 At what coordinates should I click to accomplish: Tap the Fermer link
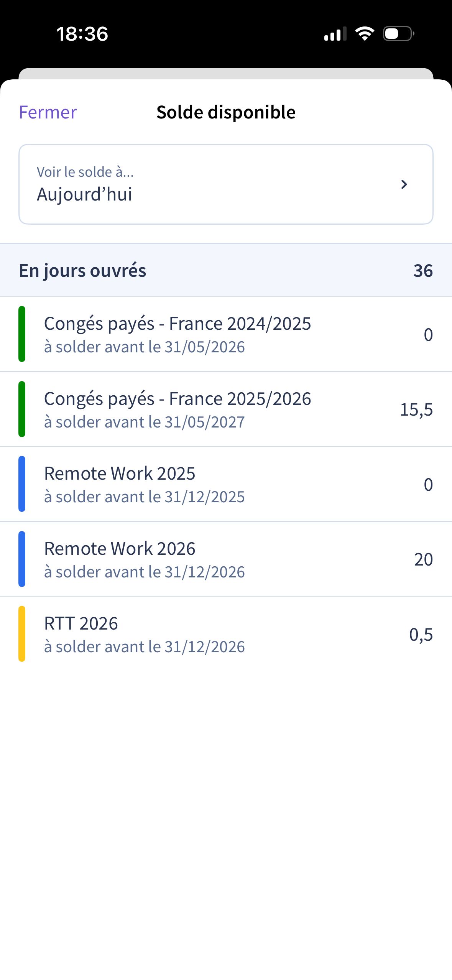click(48, 112)
